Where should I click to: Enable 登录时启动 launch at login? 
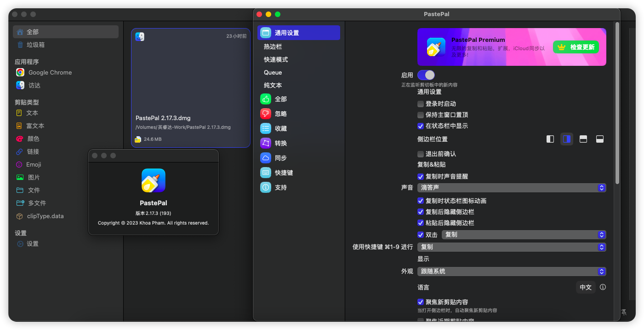(421, 104)
